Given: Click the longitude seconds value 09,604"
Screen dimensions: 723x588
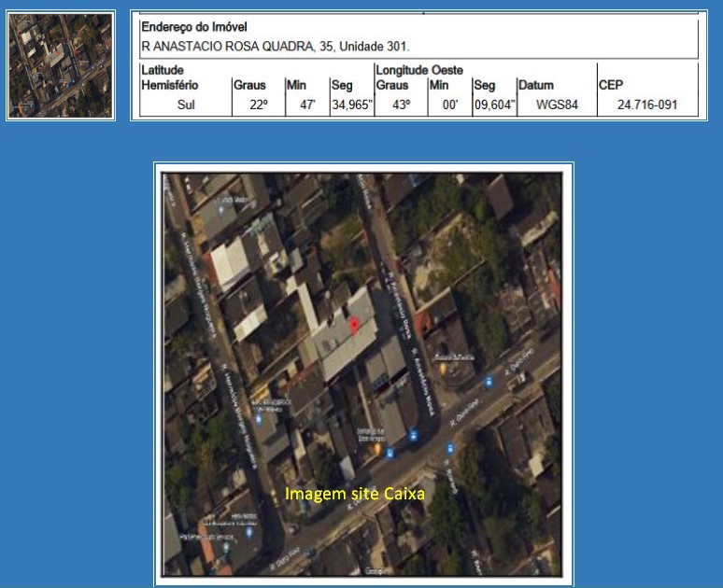Looking at the screenshot, I should 495,105.
